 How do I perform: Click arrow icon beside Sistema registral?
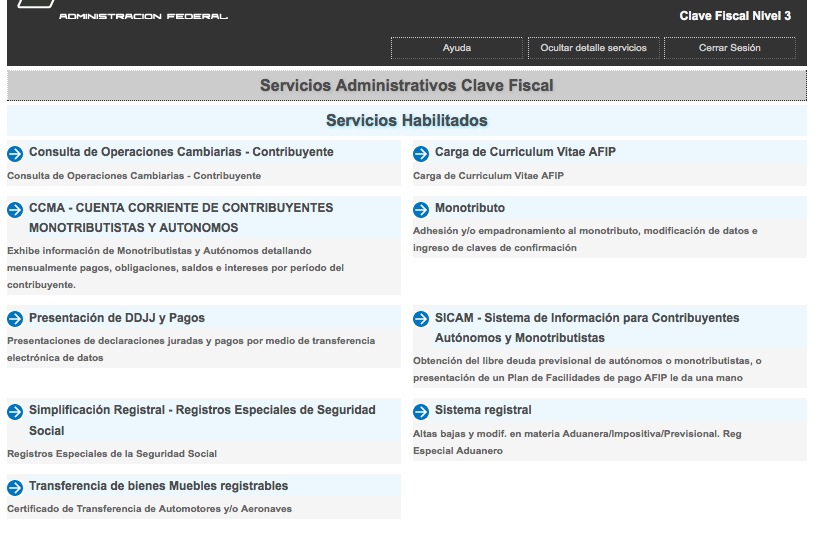(x=421, y=411)
